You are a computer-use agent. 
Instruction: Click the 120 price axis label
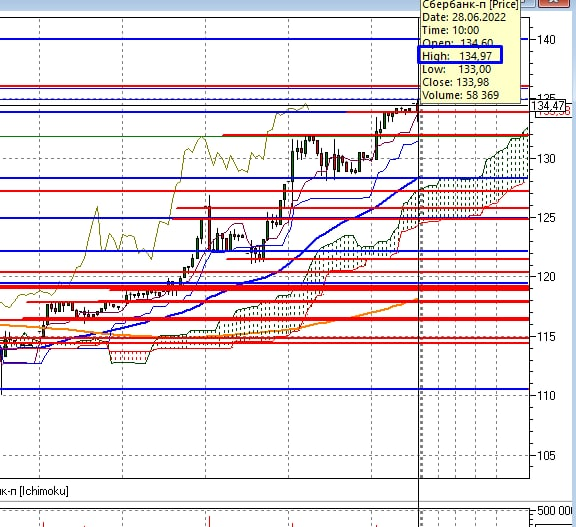point(546,277)
